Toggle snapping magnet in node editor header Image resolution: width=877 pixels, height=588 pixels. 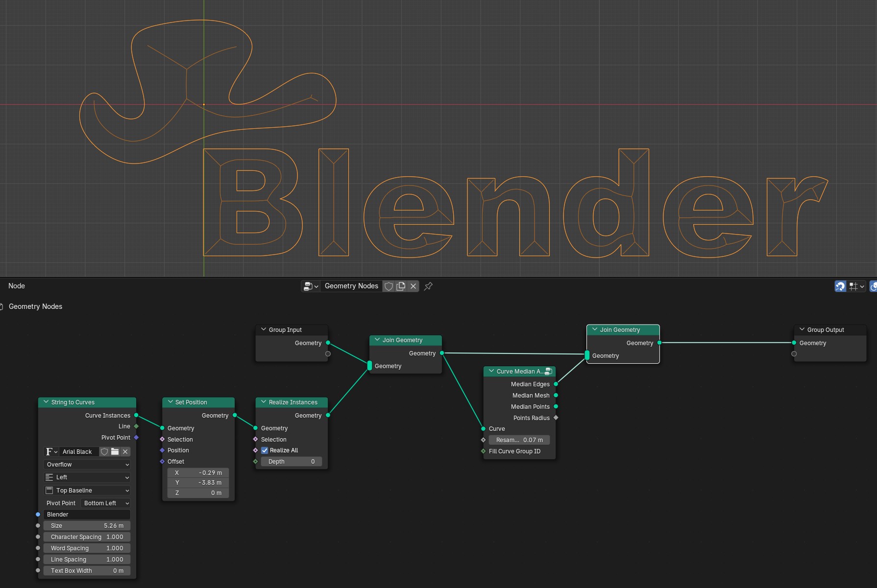840,286
